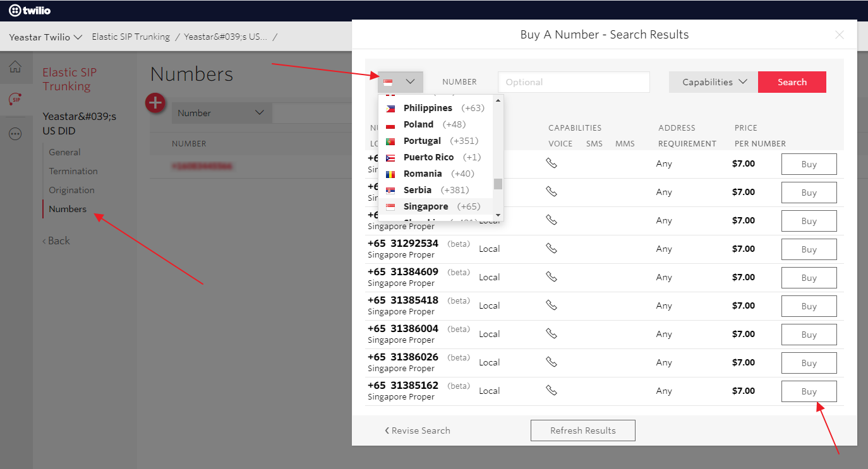Click voice phone icon for +65 31385162

[x=552, y=391]
